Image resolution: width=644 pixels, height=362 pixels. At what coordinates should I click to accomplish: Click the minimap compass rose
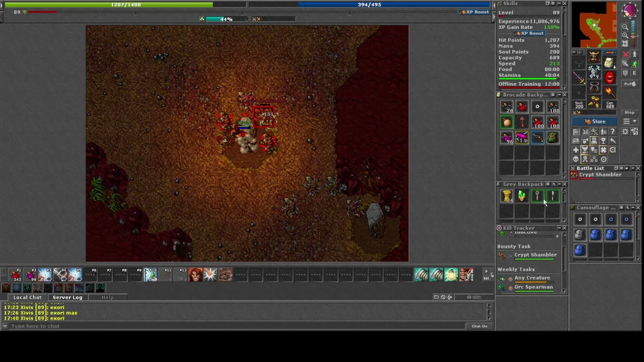[x=630, y=10]
